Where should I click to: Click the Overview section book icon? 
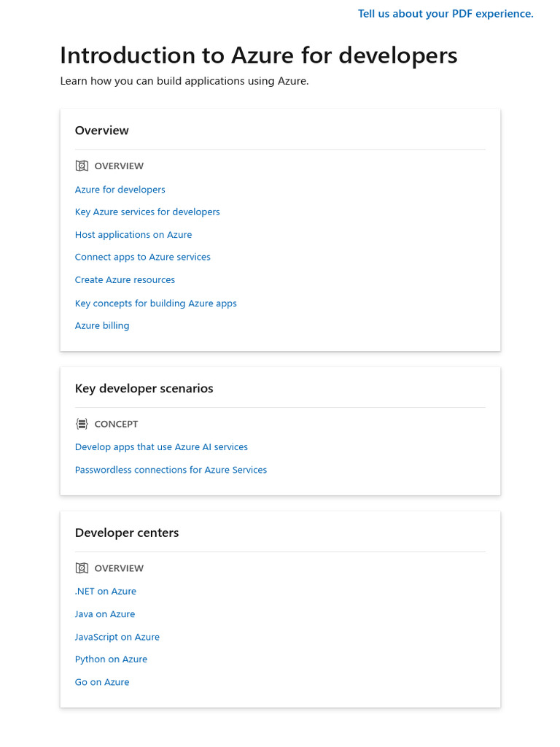(82, 166)
